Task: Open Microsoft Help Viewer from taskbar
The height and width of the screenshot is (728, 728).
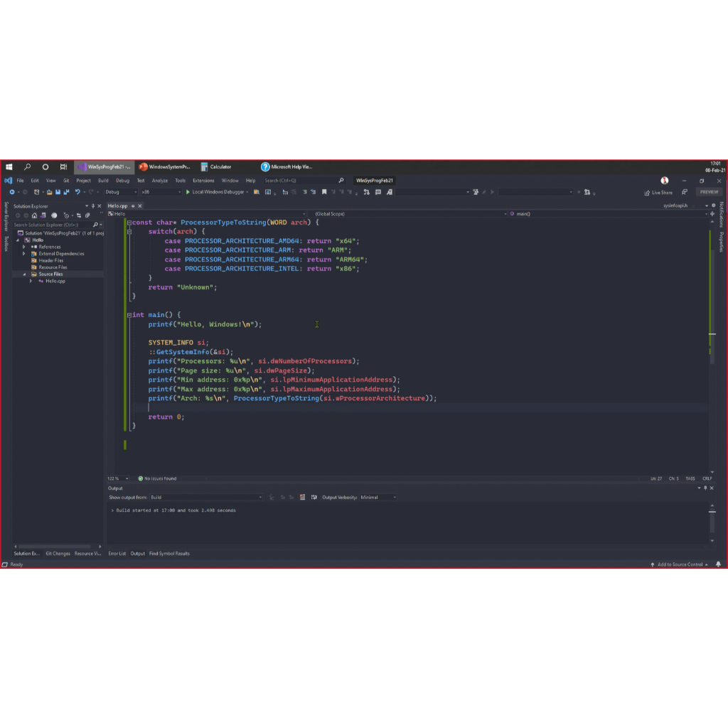Action: pos(287,166)
